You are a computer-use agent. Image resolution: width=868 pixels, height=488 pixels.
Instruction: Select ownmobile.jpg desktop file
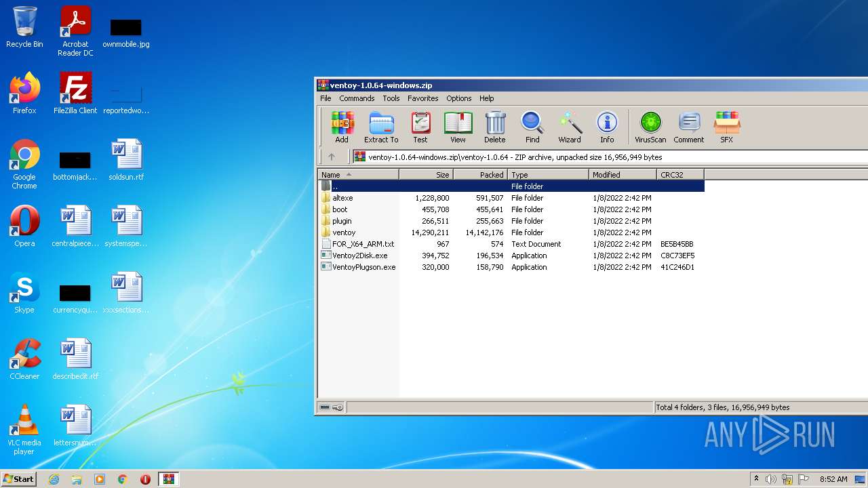126,33
